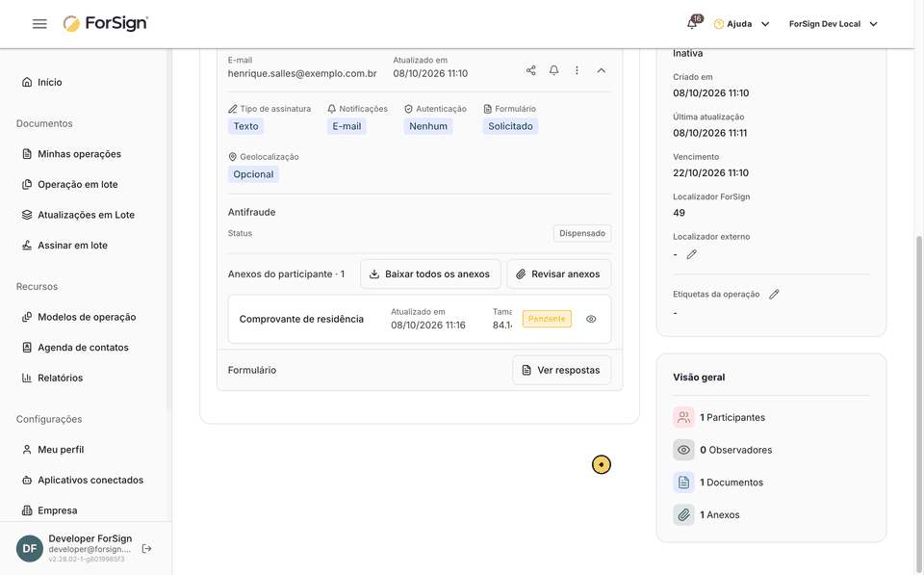Click the Texto signature type tag

click(245, 126)
